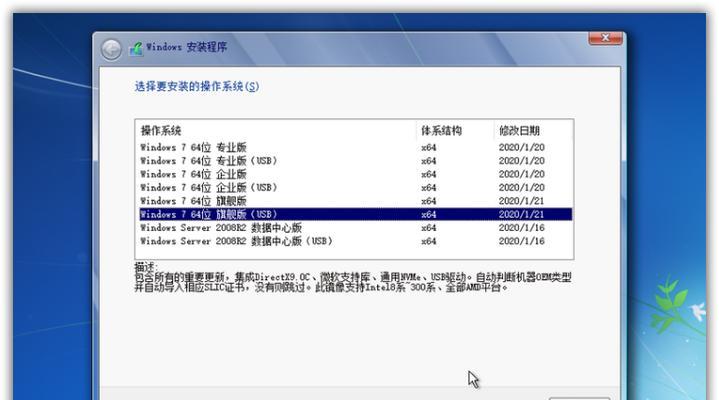
Task: Click 选择要安装的操作系统(S) heading label
Action: pyautogui.click(x=197, y=86)
